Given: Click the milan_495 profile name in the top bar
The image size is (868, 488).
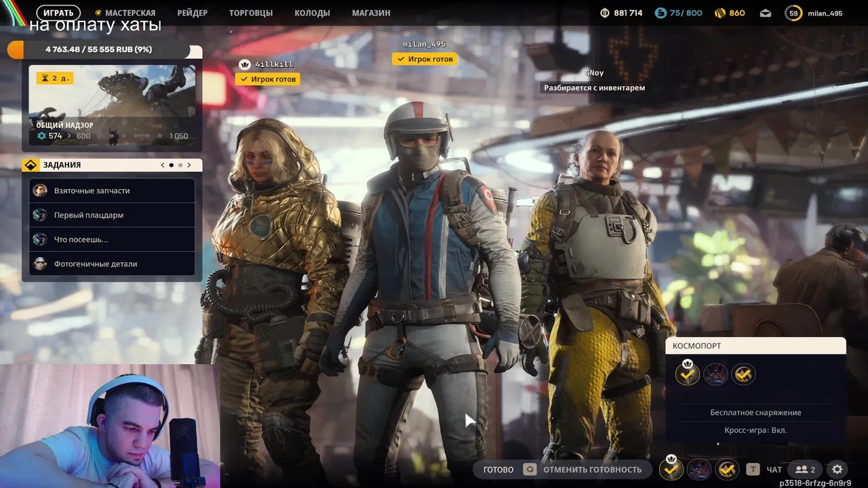Looking at the screenshot, I should [824, 13].
